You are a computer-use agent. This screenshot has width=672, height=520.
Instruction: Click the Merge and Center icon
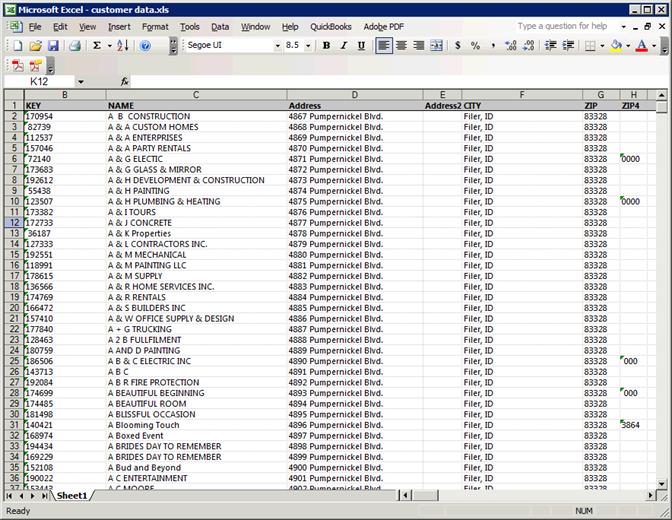pos(436,46)
